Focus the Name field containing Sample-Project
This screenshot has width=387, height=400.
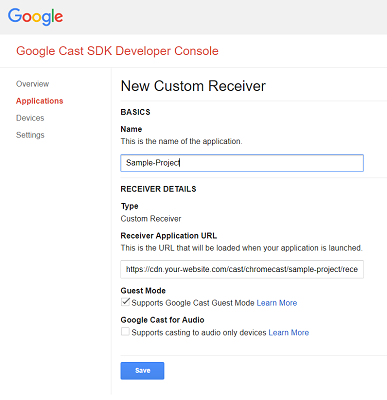click(242, 163)
